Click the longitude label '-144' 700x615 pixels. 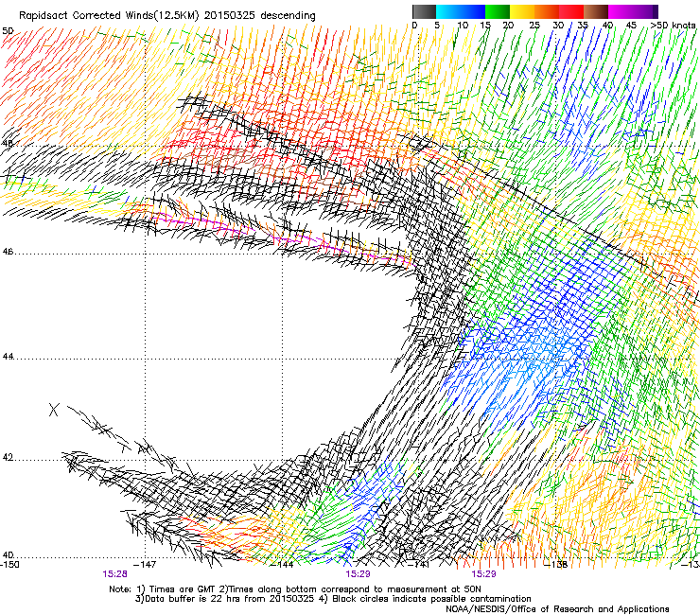(x=284, y=564)
